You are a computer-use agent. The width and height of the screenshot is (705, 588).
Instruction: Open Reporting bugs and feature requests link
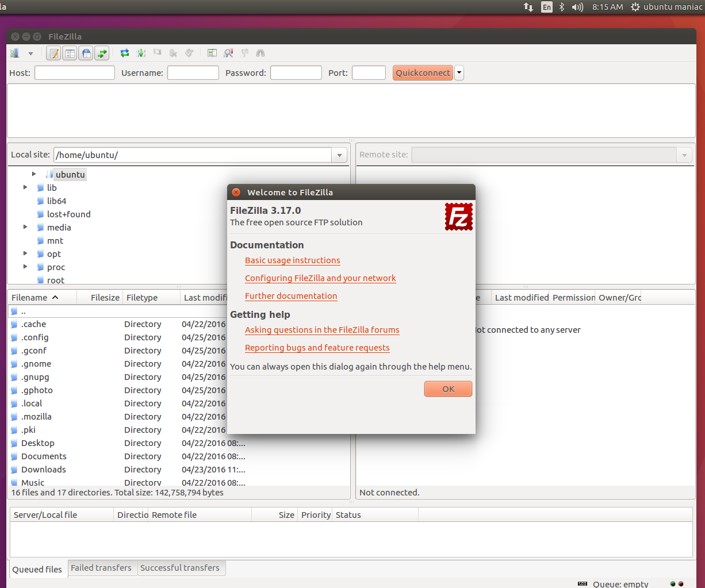[317, 348]
